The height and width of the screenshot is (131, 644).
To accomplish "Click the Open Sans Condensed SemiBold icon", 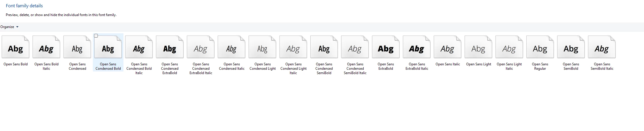I will click(x=324, y=47).
